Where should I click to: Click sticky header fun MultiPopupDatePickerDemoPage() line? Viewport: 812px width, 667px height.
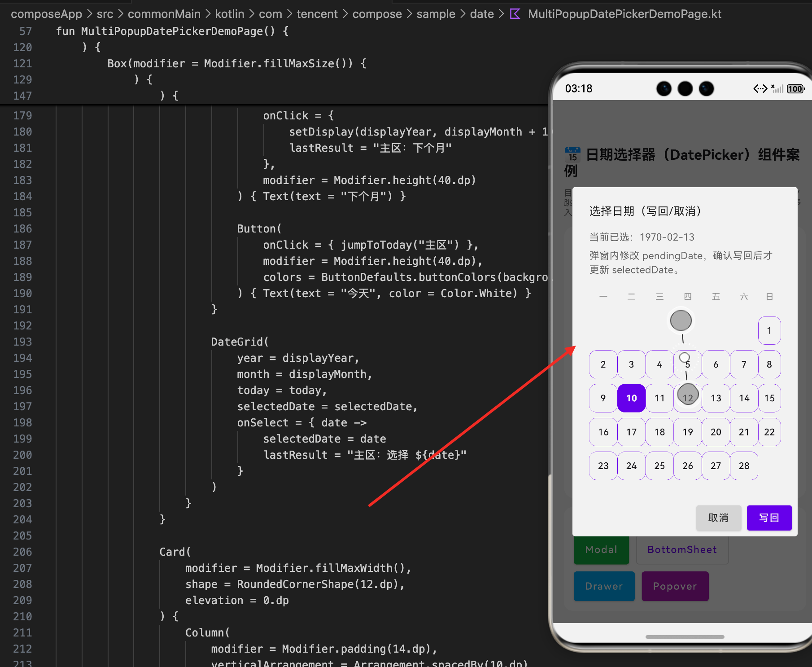coord(172,31)
